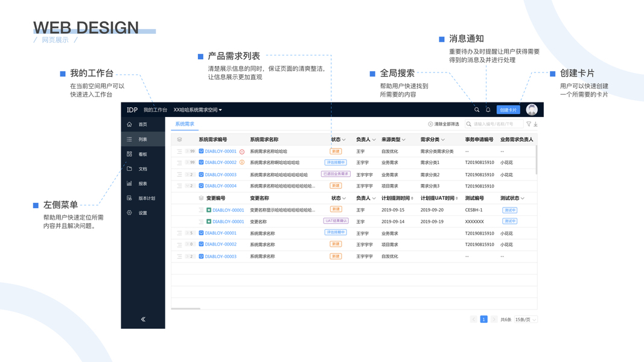
Task: Open 我的工作台 in the top bar
Action: pyautogui.click(x=155, y=110)
